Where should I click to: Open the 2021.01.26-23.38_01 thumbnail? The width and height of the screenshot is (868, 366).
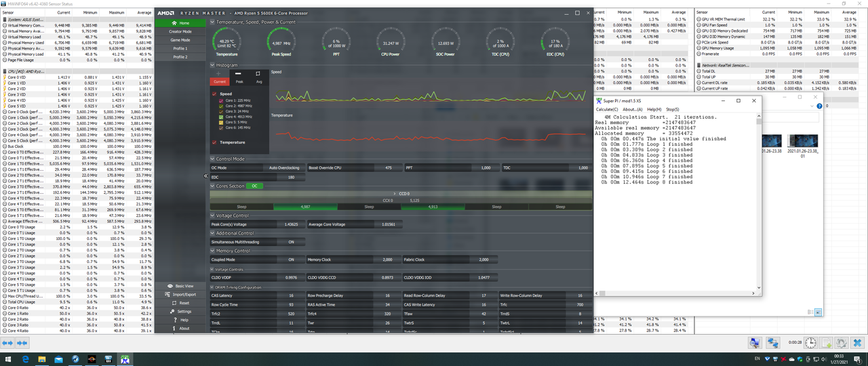pyautogui.click(x=802, y=146)
